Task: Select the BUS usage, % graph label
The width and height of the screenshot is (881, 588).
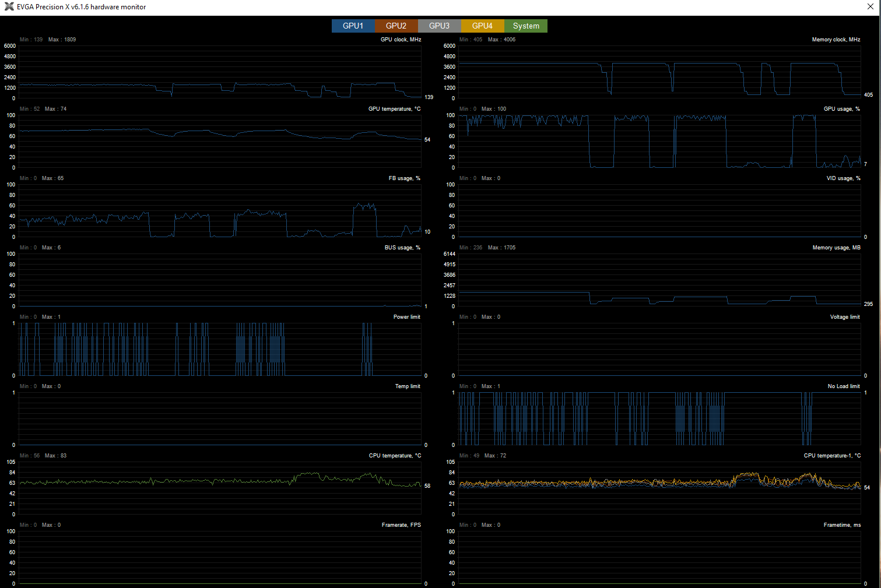Action: point(402,248)
